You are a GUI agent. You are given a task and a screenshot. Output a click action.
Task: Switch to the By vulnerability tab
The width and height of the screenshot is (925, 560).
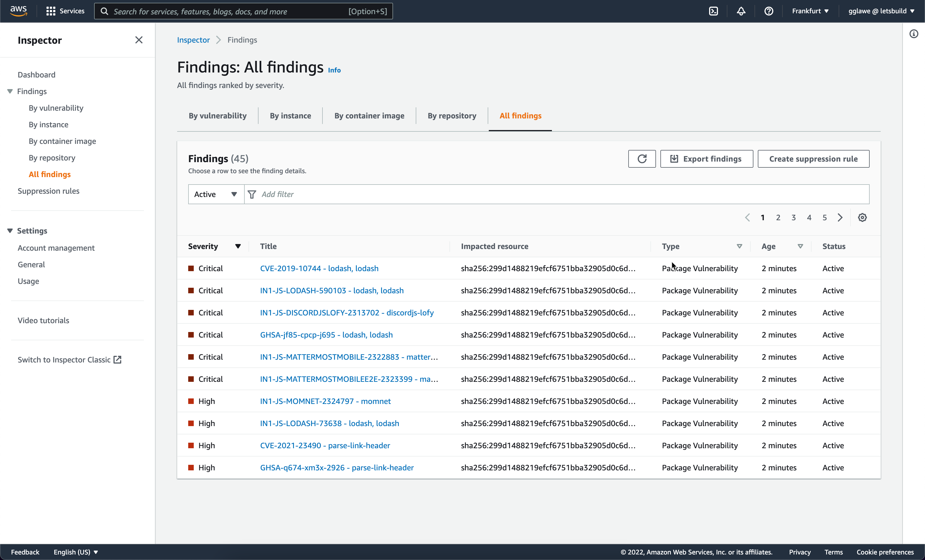point(218,116)
